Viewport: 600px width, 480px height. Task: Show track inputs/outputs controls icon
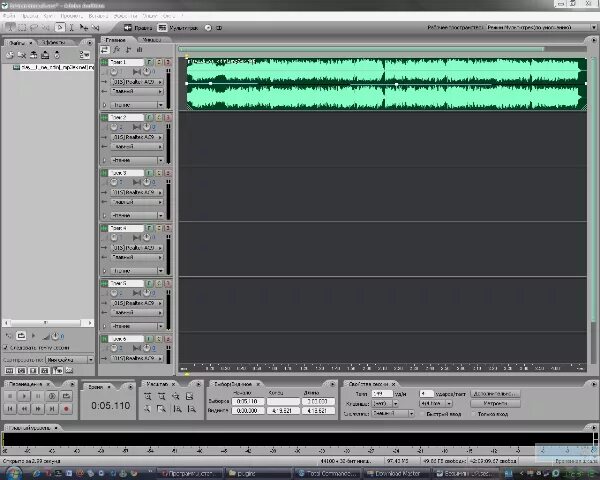click(x=105, y=49)
